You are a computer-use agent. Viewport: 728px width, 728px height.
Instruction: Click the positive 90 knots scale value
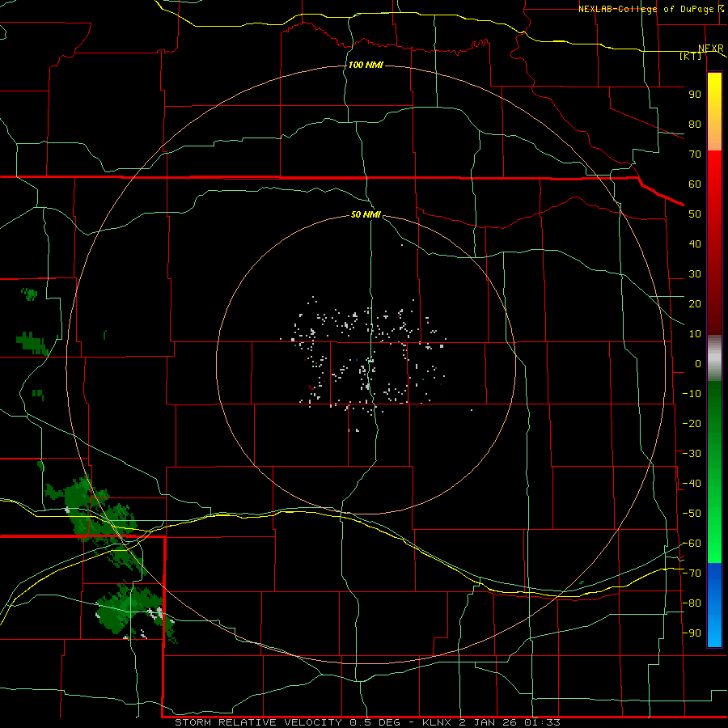[695, 95]
